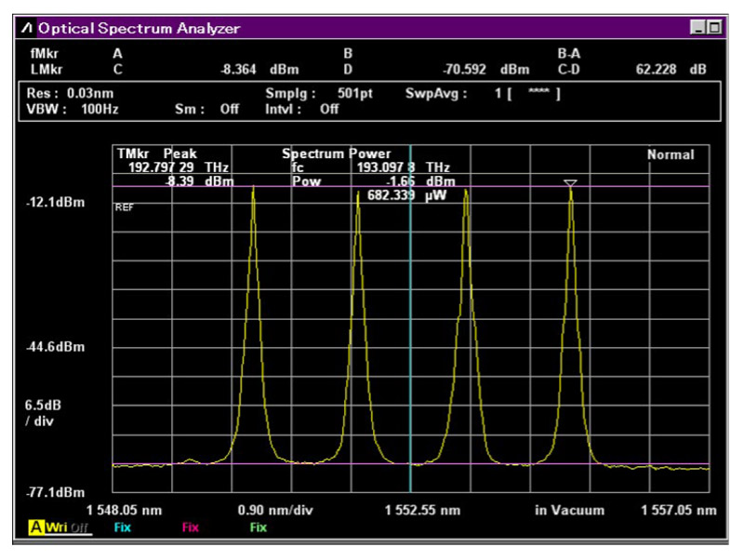
Task: Select the cyan Fix trace label
Action: pyautogui.click(x=123, y=527)
